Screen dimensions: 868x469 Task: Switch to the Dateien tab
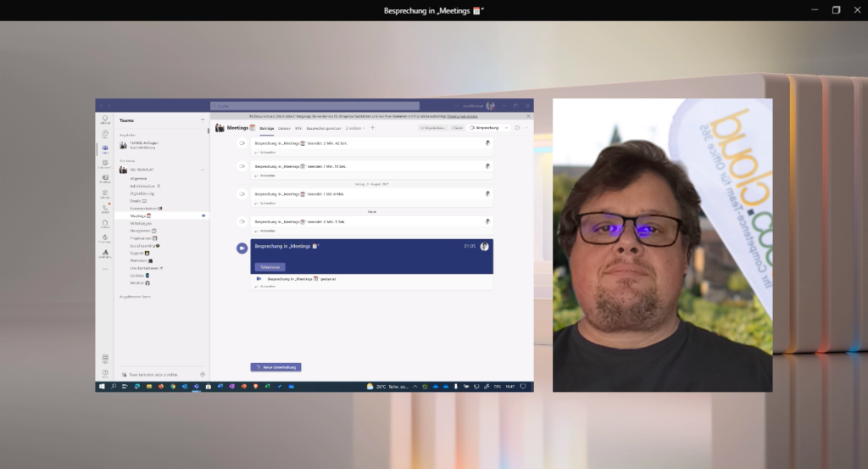(x=284, y=128)
